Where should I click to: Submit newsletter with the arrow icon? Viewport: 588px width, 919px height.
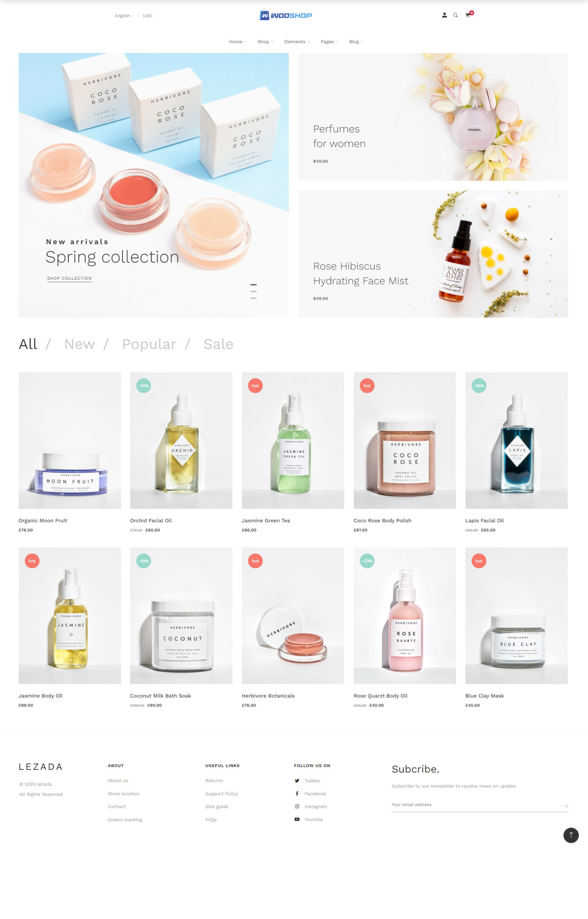(564, 806)
